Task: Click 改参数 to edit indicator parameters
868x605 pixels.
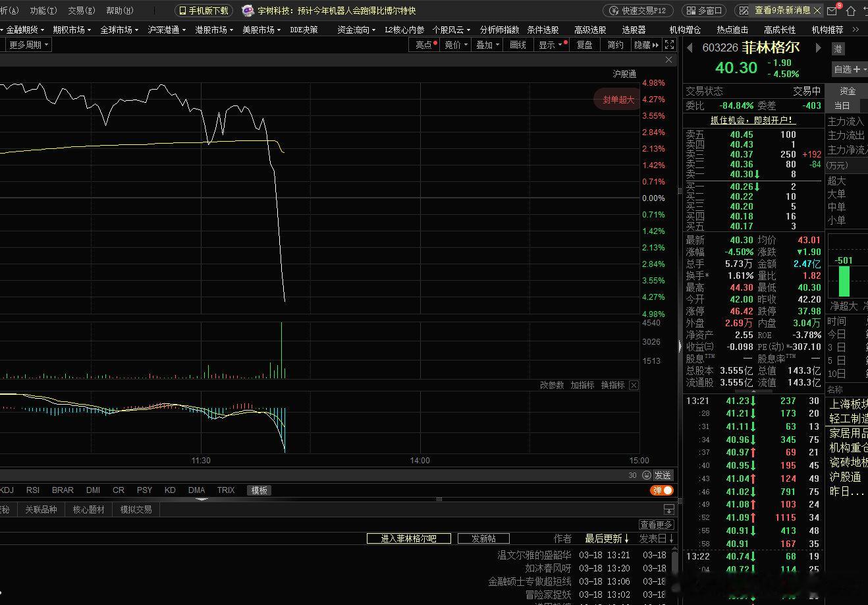Action: [x=552, y=385]
